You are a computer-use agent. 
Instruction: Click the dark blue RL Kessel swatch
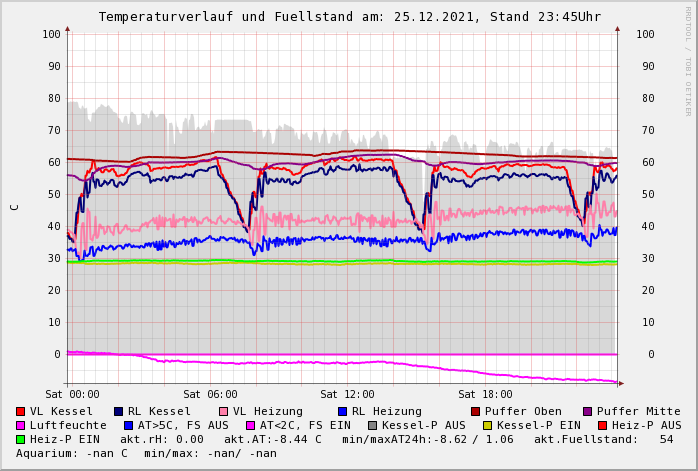[118, 411]
